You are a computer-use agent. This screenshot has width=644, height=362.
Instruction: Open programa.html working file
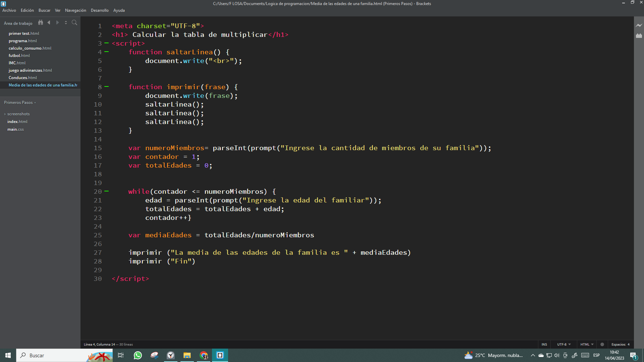23,41
